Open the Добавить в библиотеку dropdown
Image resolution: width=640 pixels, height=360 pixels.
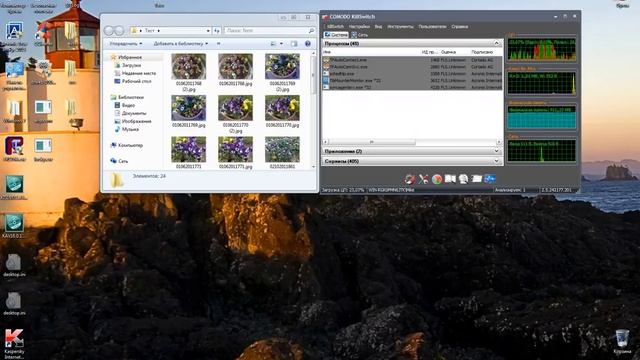181,44
